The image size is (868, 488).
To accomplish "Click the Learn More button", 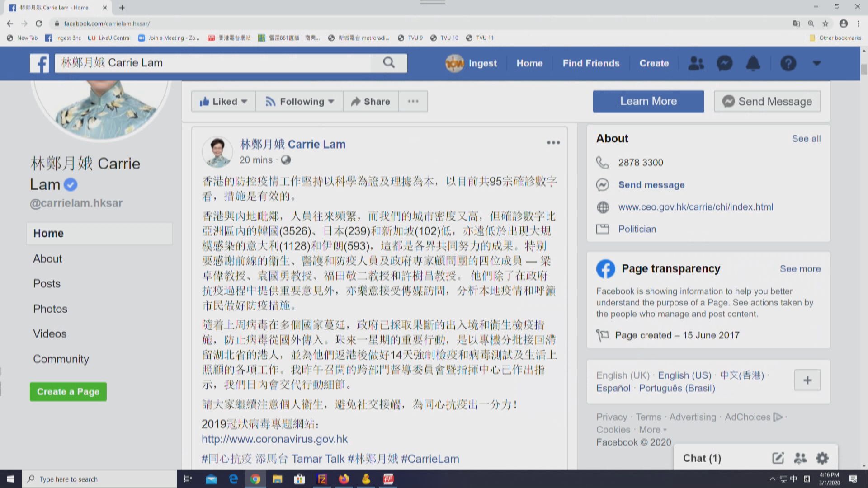I will tap(648, 101).
